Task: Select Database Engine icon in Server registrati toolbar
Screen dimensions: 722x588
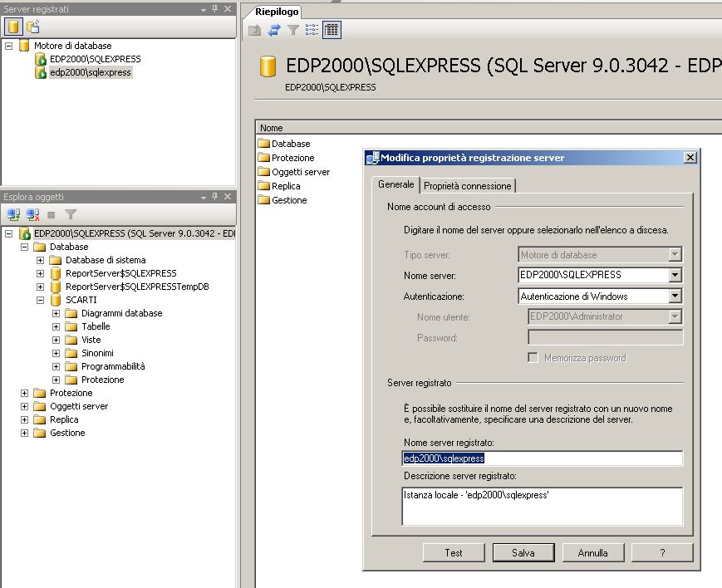Action: [x=13, y=27]
